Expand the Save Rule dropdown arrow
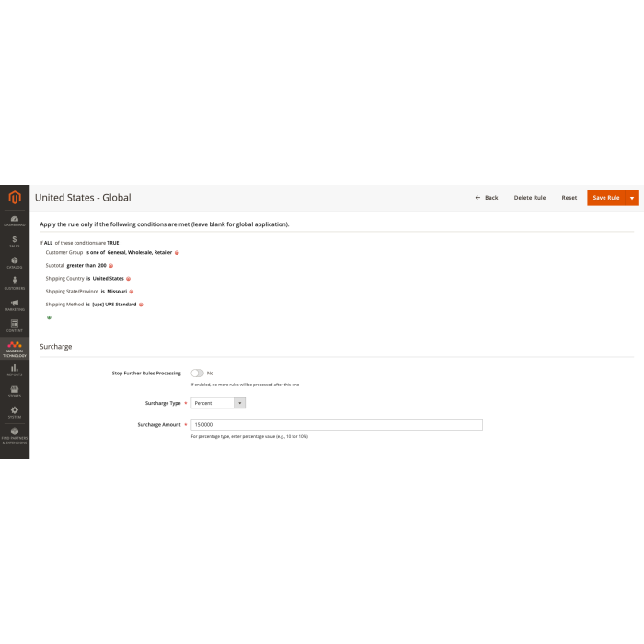Image resolution: width=644 pixels, height=644 pixels. pos(632,198)
